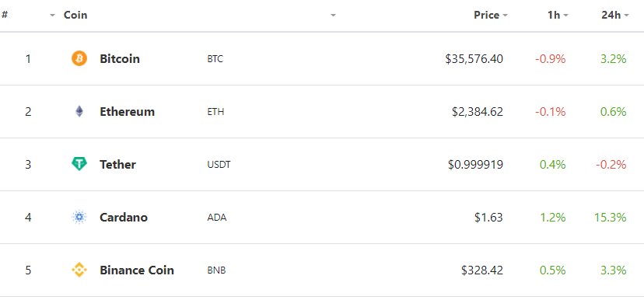The image size is (644, 300).
Task: Select Cardano's 15.3% 24h change
Action: pyautogui.click(x=610, y=217)
